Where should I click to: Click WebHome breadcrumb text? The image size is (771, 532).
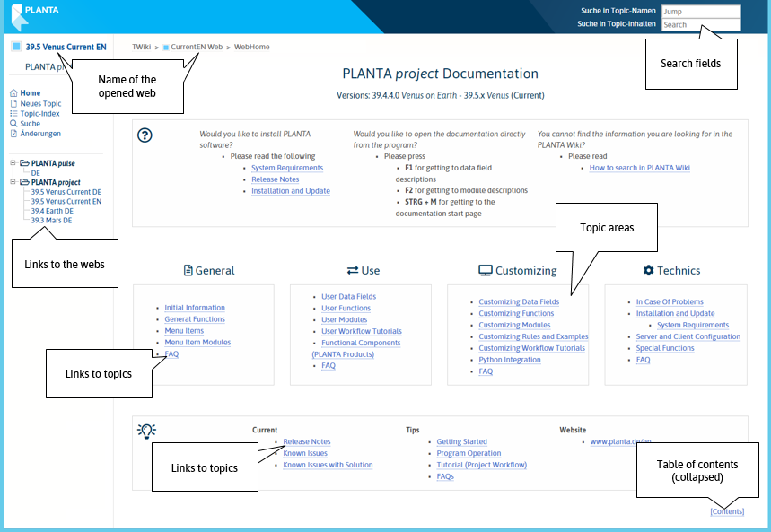click(251, 47)
